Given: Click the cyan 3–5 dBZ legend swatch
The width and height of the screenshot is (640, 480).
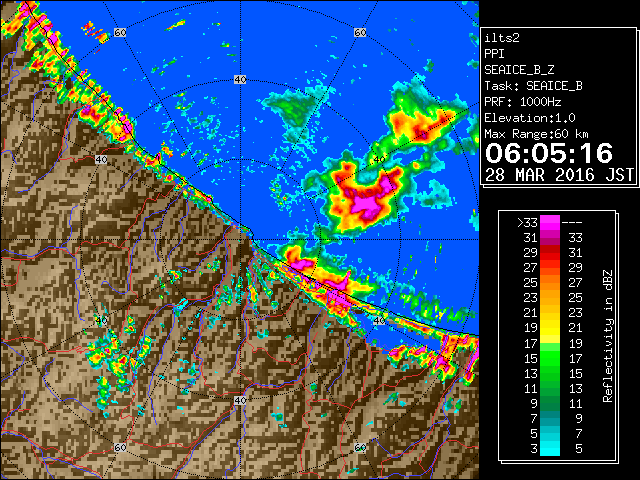Looking at the screenshot, I should (550, 448).
